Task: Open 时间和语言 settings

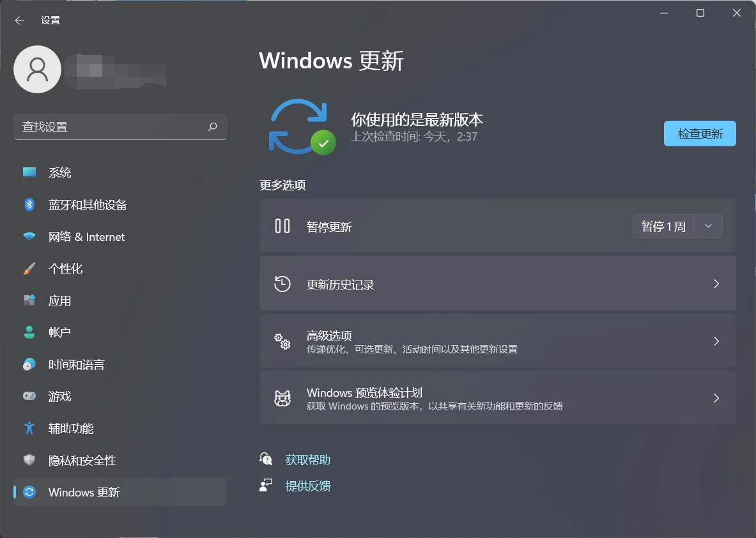Action: [120, 364]
